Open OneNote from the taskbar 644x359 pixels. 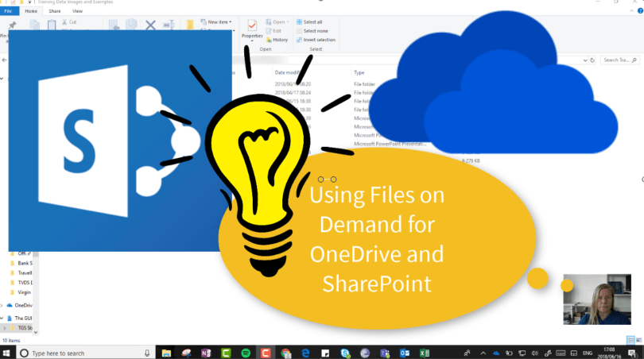point(205,353)
